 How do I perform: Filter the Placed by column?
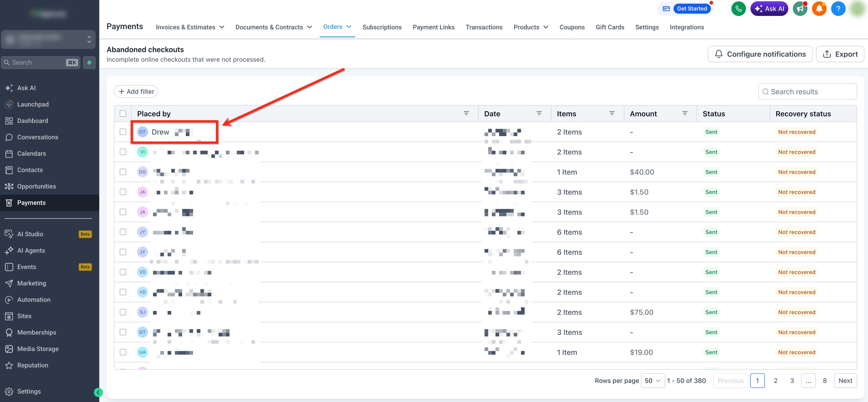[x=466, y=114]
